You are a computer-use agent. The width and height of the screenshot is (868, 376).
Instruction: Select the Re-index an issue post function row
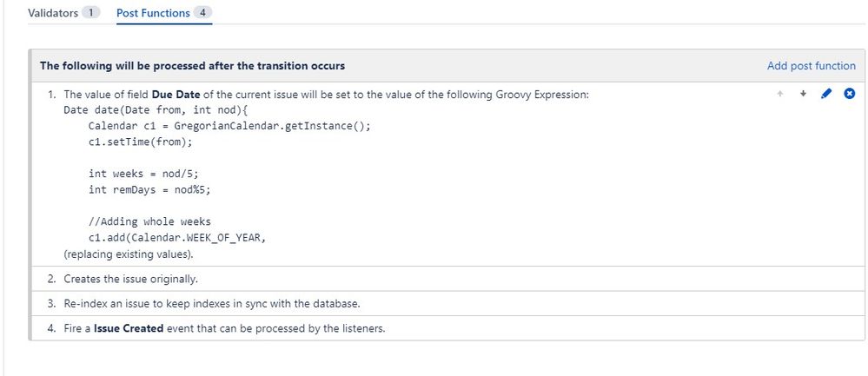click(447, 304)
